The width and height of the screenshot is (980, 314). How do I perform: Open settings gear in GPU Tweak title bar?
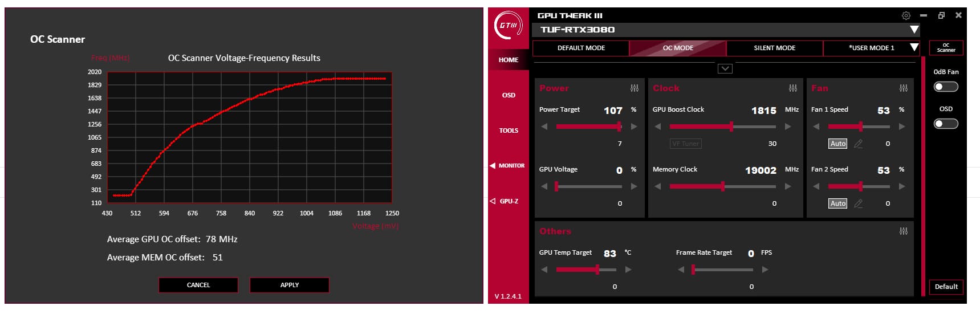pos(906,15)
